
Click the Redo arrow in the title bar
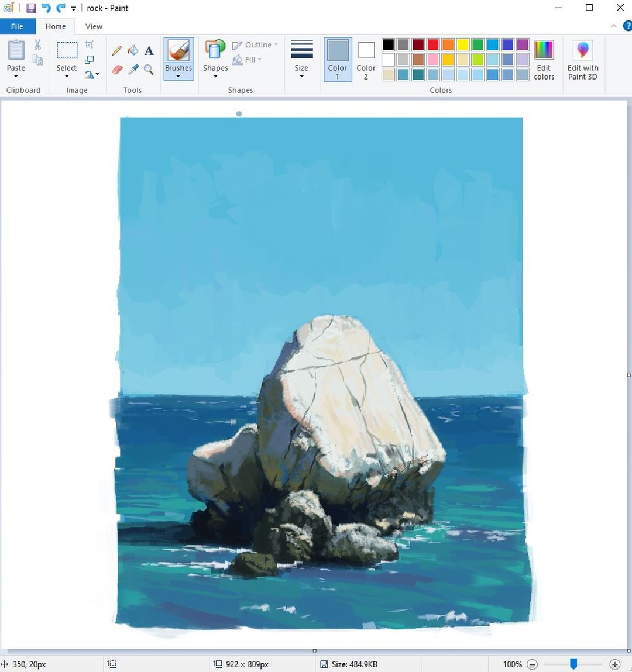pos(61,8)
